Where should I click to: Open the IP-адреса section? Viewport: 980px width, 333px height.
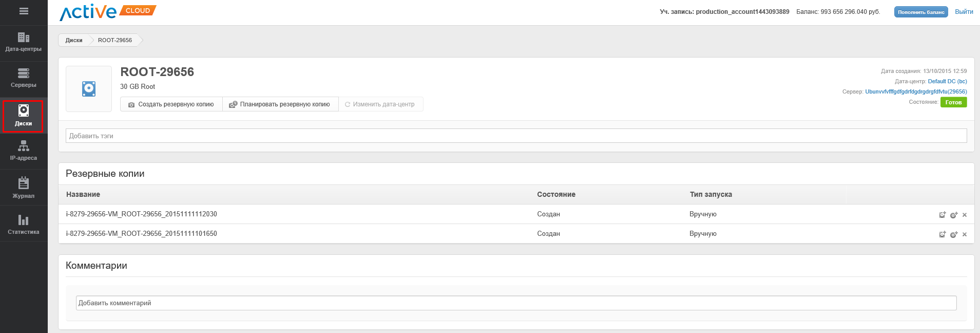[x=24, y=151]
